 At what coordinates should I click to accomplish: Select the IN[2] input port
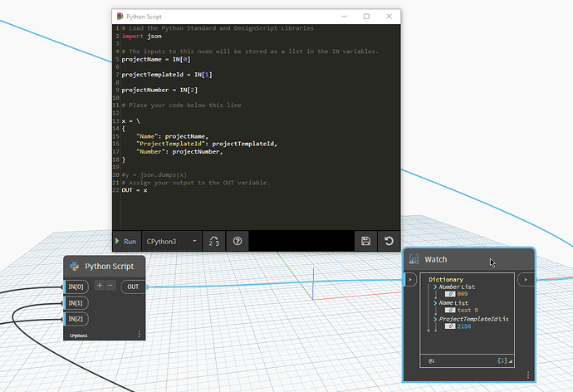[77, 319]
